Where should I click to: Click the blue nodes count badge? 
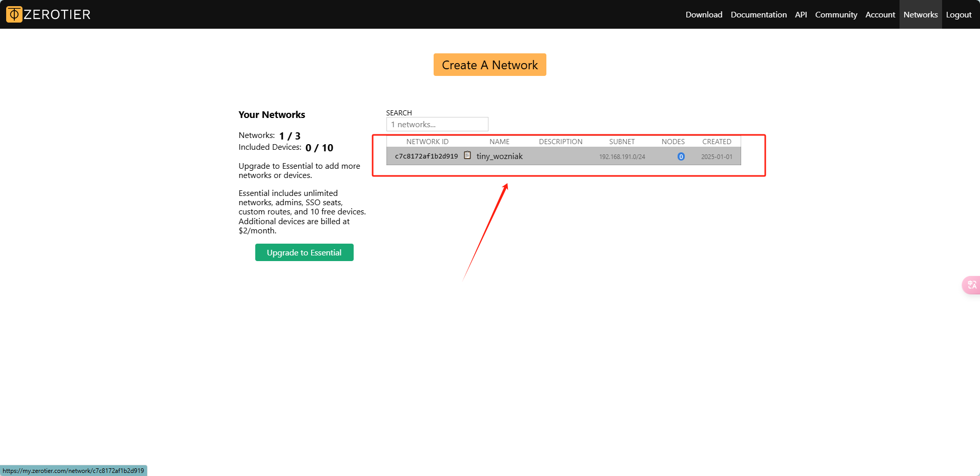(x=681, y=156)
